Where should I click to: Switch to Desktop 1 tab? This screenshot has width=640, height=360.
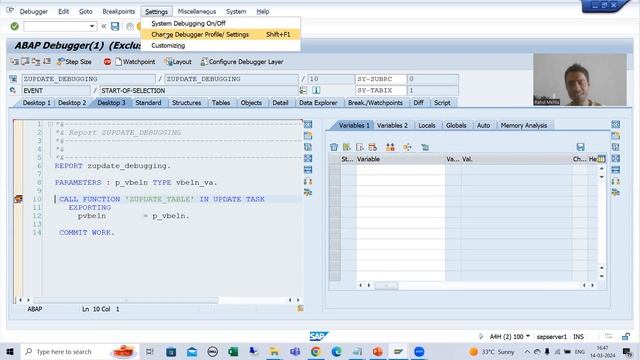36,103
